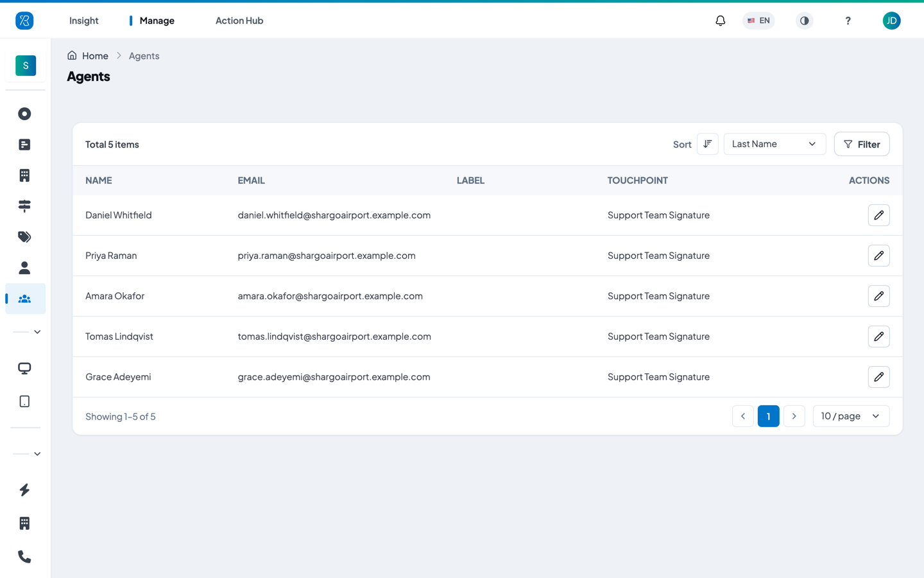Image resolution: width=924 pixels, height=578 pixels.
Task: Edit Grace Adeyemi with the pencil icon
Action: [x=878, y=377]
